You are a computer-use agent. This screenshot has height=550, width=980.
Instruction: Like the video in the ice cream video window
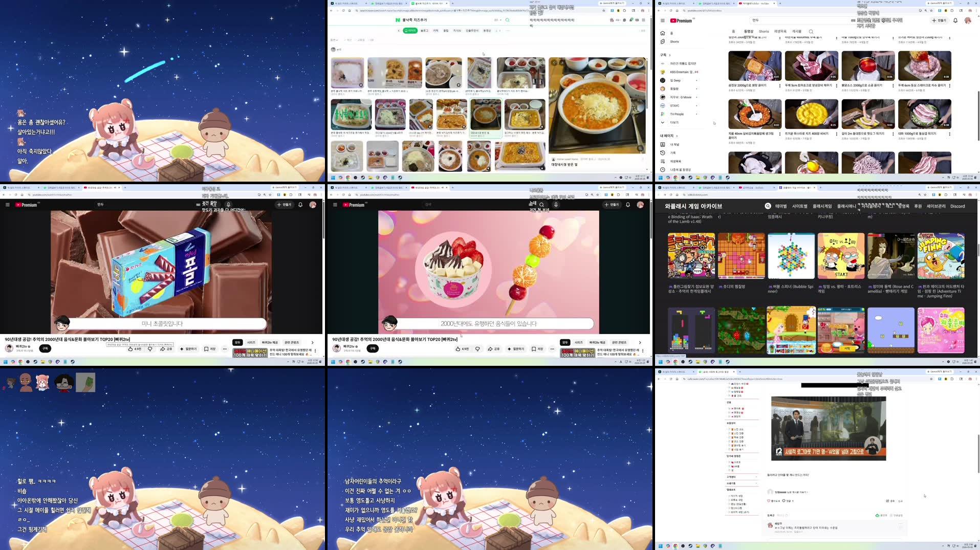pyautogui.click(x=462, y=349)
